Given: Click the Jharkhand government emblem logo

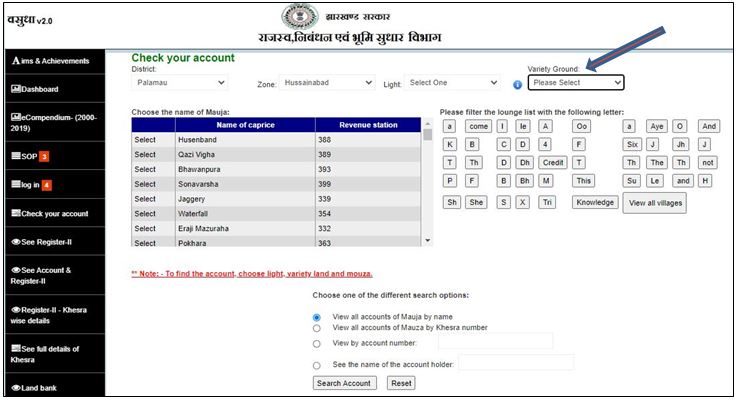Looking at the screenshot, I should pos(296,19).
